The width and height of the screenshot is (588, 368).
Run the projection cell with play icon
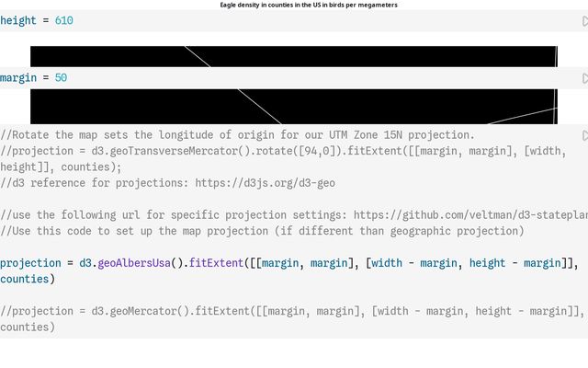click(584, 136)
